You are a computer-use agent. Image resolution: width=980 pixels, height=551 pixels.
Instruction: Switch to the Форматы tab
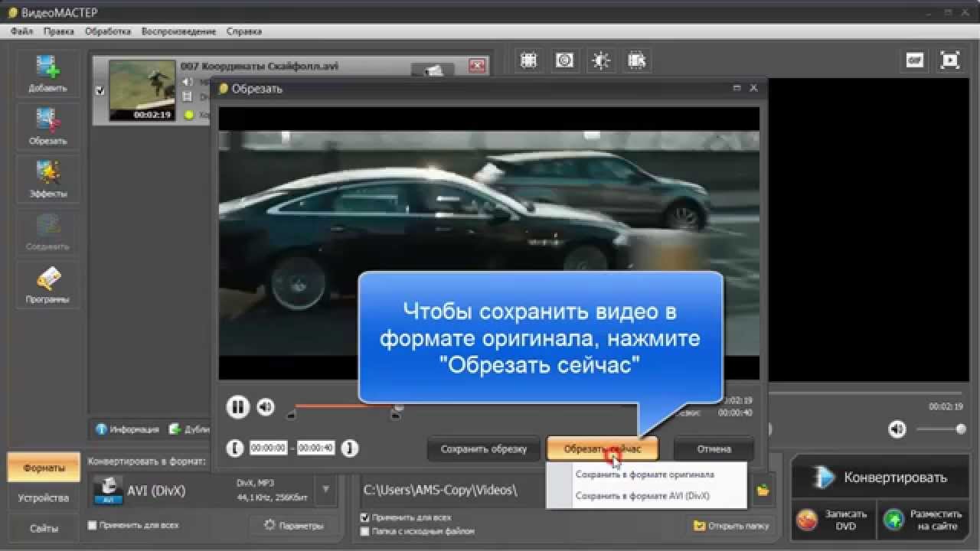pos(44,468)
